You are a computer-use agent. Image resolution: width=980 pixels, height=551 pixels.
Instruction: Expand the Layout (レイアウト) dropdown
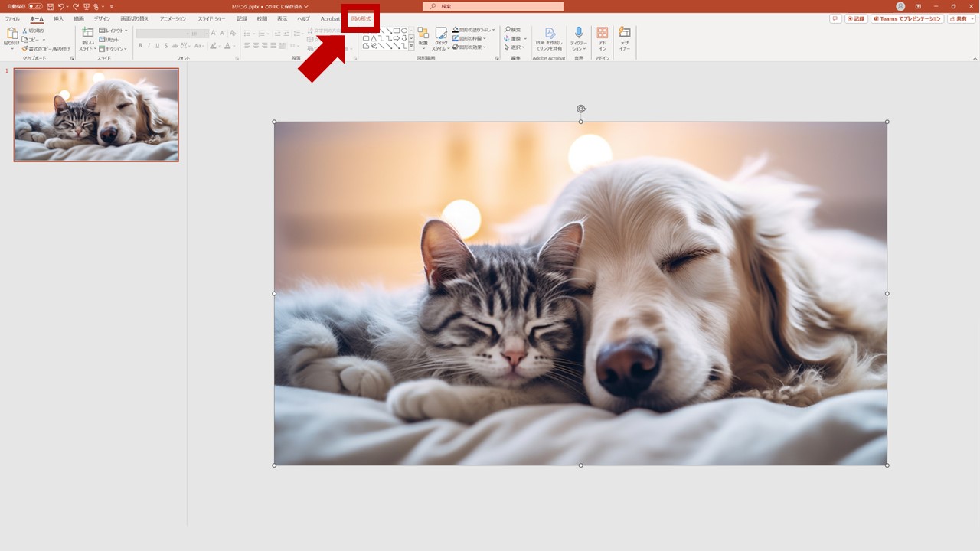pos(113,31)
